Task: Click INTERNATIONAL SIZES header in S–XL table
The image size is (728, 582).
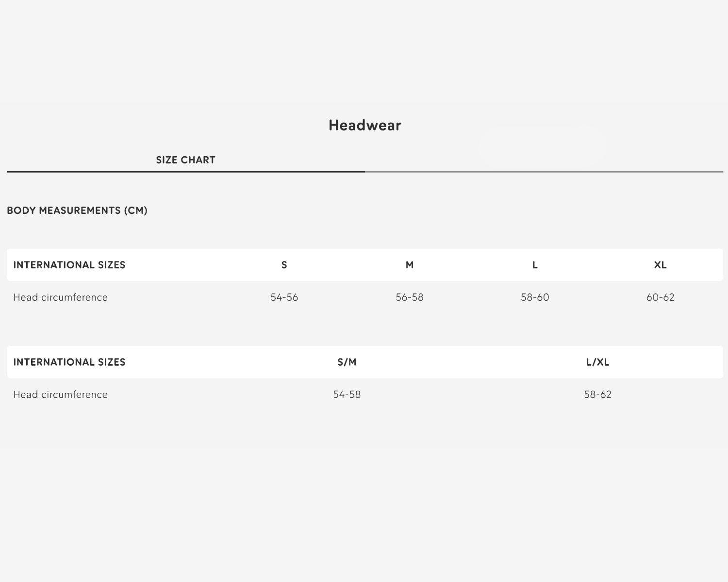Action: pos(69,265)
